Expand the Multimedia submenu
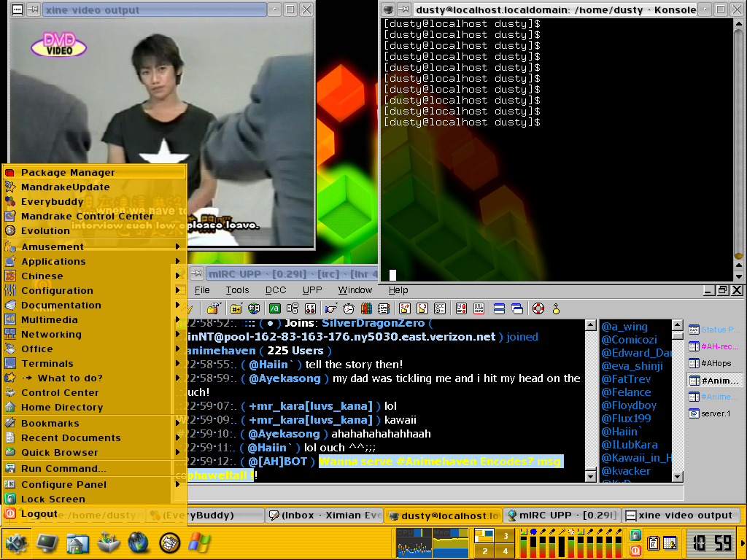The width and height of the screenshot is (747, 560). tap(94, 319)
